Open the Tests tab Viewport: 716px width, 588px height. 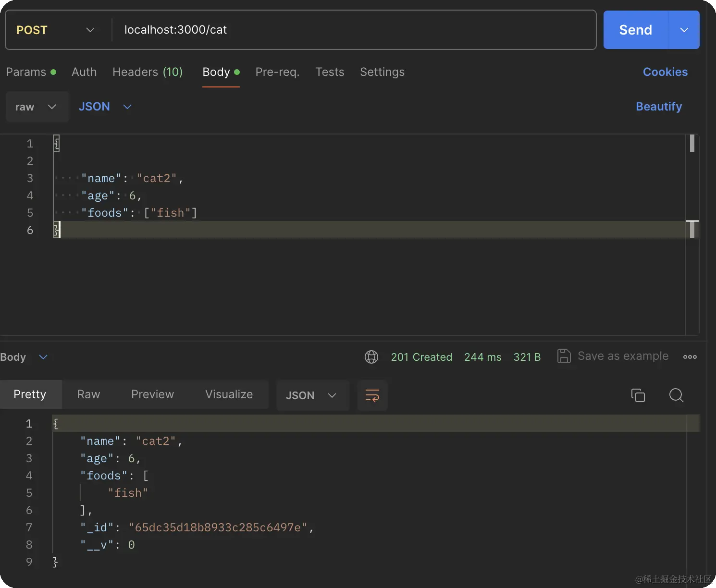(330, 72)
